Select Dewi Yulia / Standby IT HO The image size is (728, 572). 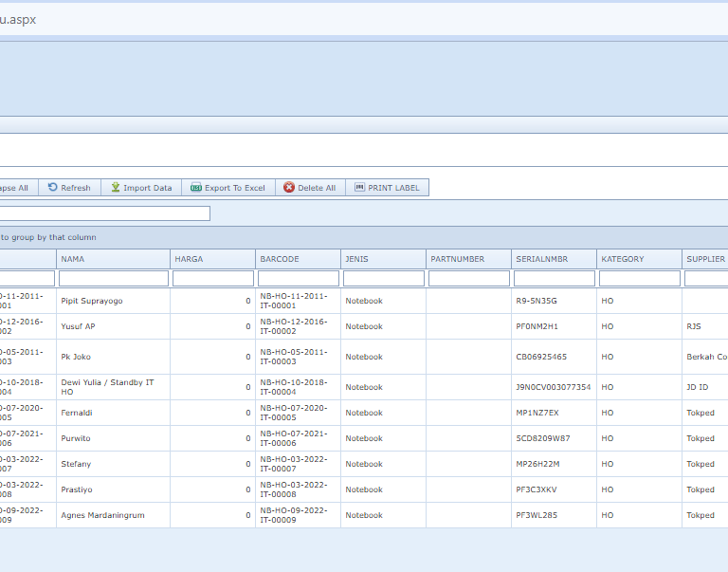coord(107,387)
